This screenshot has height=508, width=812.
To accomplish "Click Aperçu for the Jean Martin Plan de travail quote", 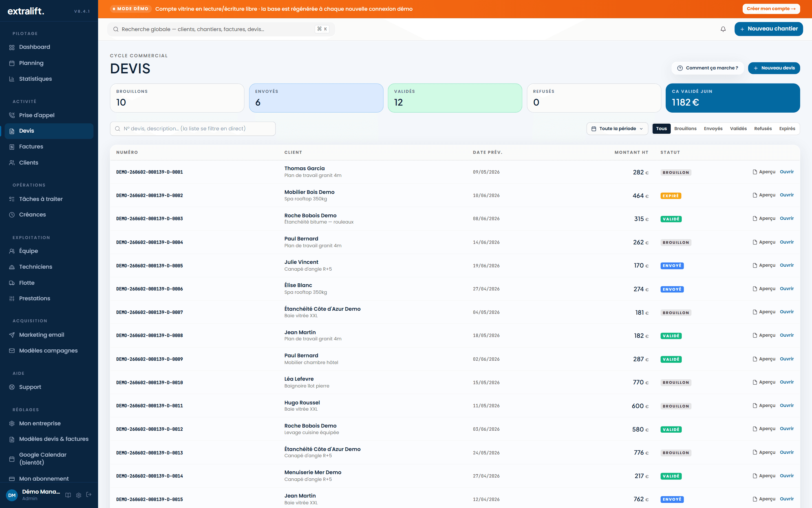I will (764, 335).
